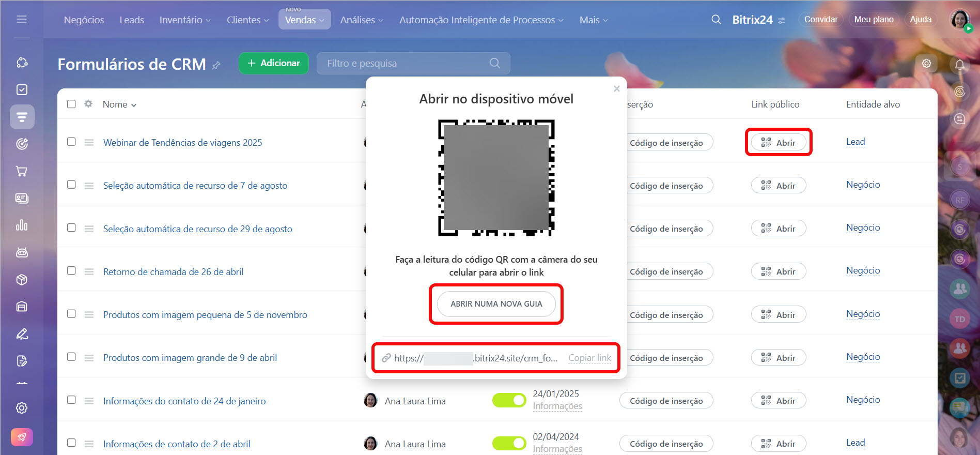This screenshot has width=980, height=455.
Task: Click the search magnifier in the top bar
Action: tap(716, 20)
